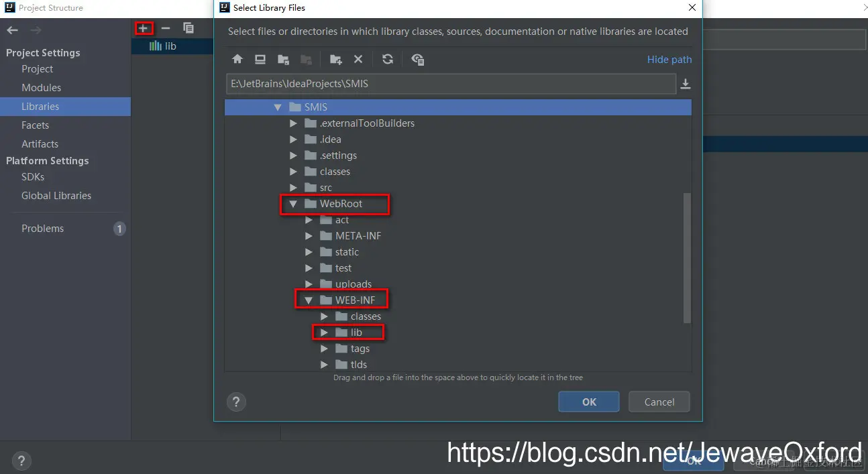Viewport: 868px width, 474px height.
Task: Open Facets settings section
Action: (35, 125)
